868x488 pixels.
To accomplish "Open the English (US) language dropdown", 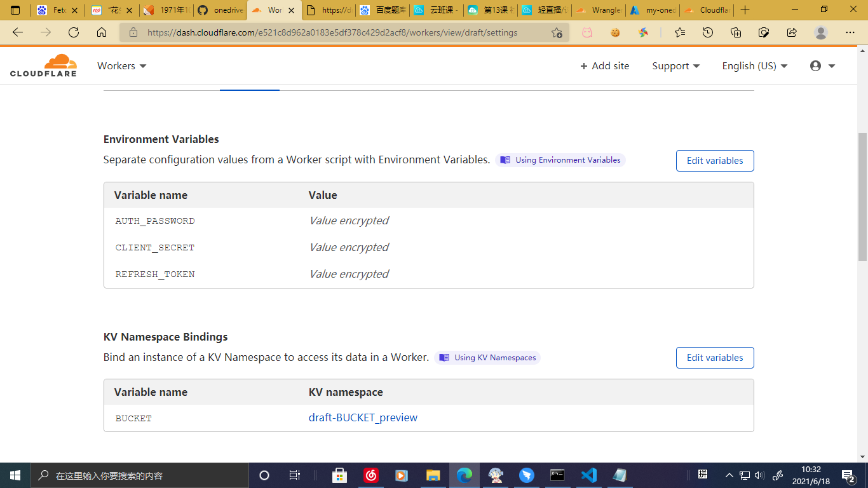I will click(754, 65).
